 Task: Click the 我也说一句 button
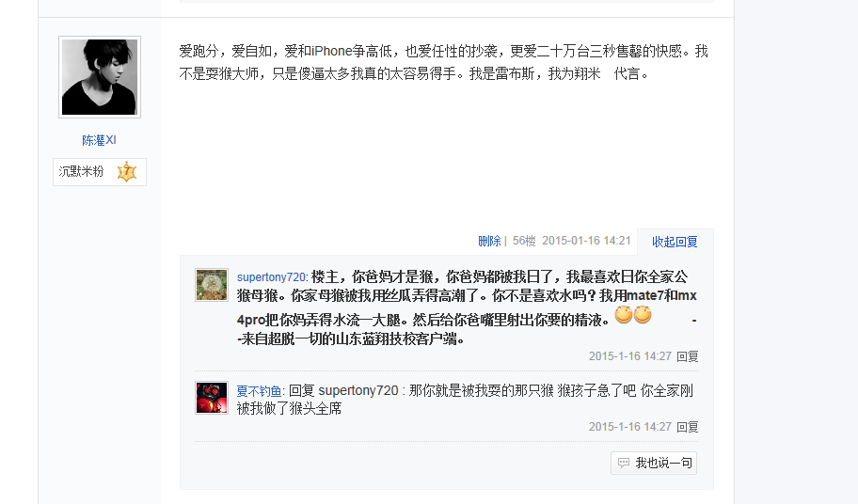tap(654, 464)
